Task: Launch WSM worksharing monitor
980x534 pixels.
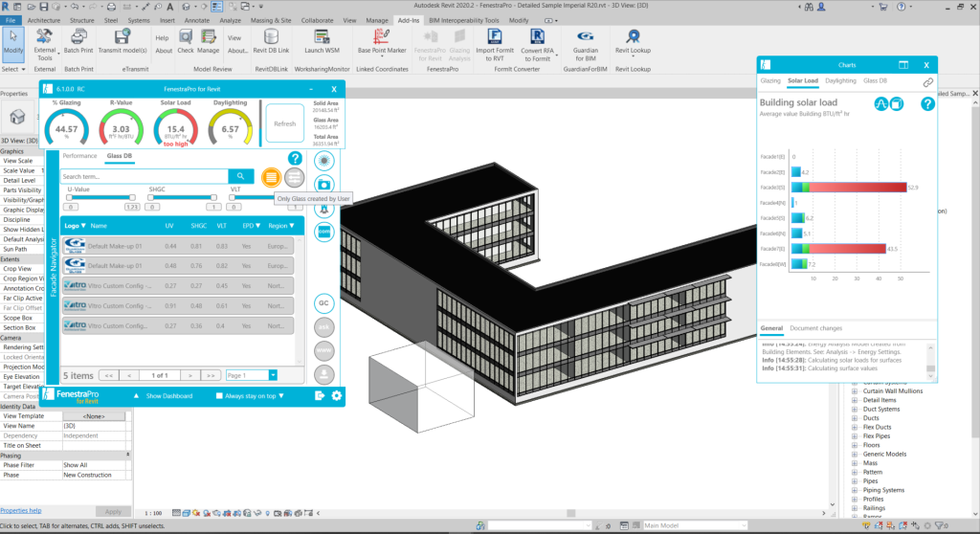Action: pyautogui.click(x=322, y=42)
